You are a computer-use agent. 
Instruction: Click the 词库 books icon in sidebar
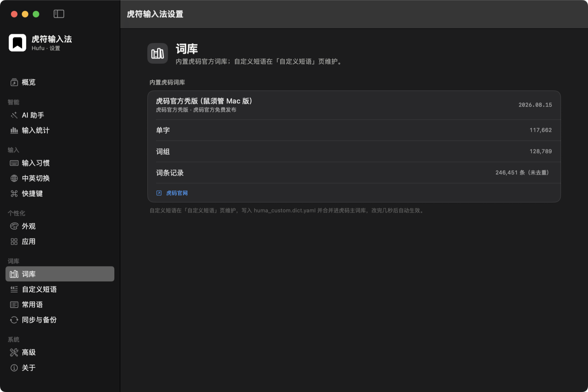point(14,274)
